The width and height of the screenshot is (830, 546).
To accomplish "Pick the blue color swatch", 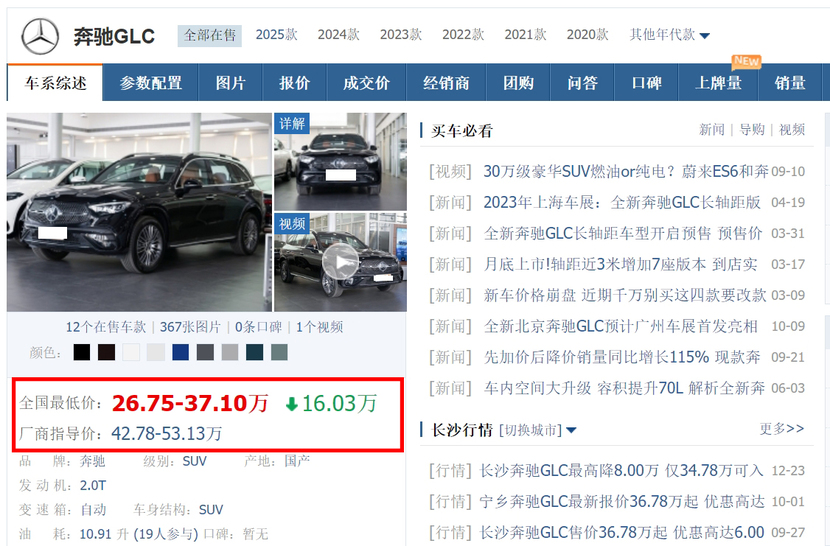I will tap(181, 352).
